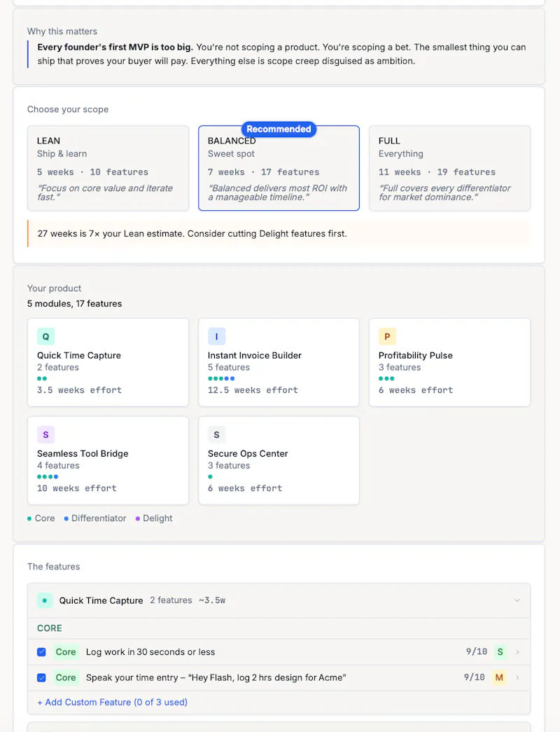Screen dimensions: 560x732
Task: Click the Differentiator legend dot
Action: [66, 518]
